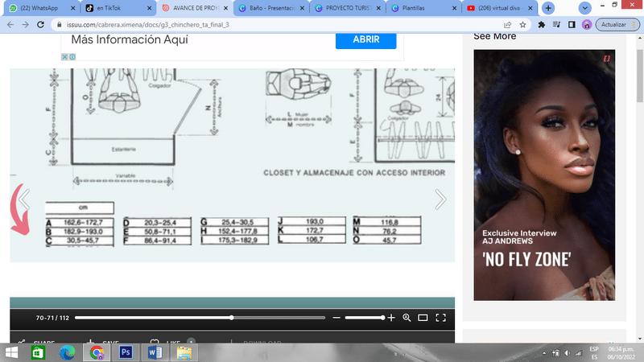The width and height of the screenshot is (644, 362).
Task: Go back to the previous browser page
Action: point(10,25)
